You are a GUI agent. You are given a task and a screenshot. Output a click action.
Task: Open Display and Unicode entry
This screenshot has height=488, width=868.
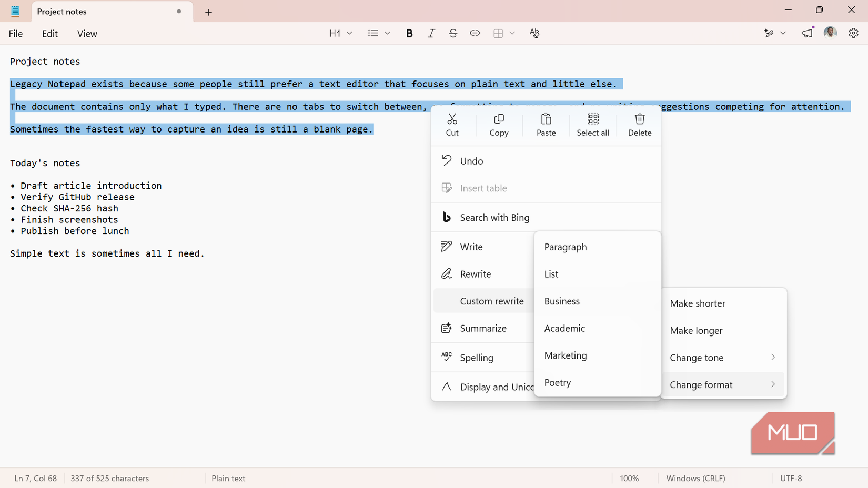pos(483,387)
